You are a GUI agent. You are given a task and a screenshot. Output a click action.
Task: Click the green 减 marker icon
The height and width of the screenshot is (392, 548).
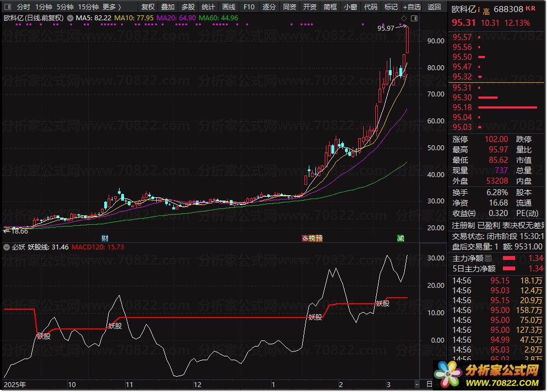tap(401, 238)
